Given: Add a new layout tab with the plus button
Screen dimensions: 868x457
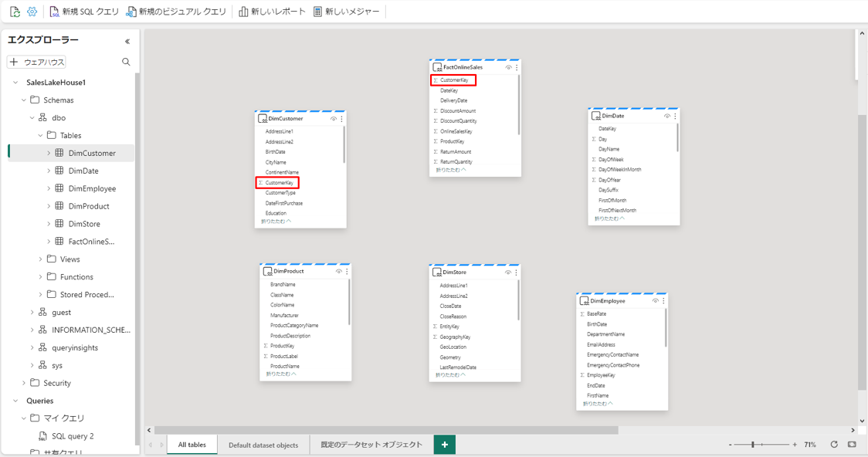Looking at the screenshot, I should pos(444,445).
